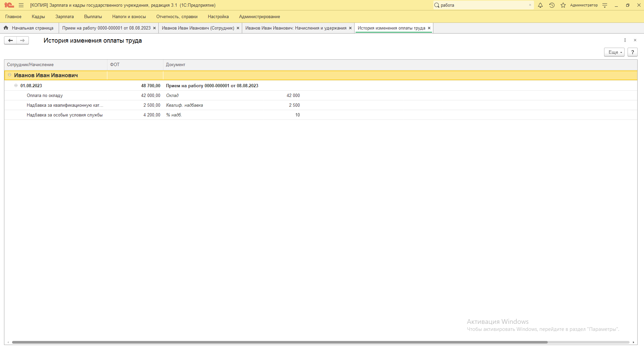644x347 pixels.
Task: Click the indicator value 10
Action: coord(298,115)
